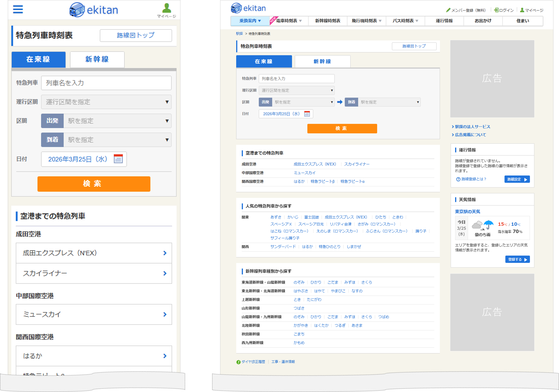Click the desktop 列車名を入力 text field
Viewport: 559px width, 392px height.
click(x=296, y=79)
